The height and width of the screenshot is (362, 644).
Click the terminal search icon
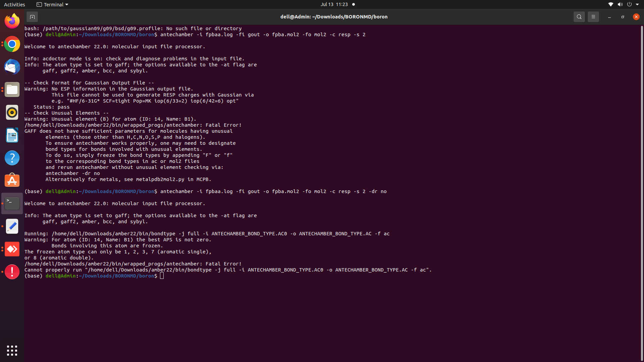point(579,17)
